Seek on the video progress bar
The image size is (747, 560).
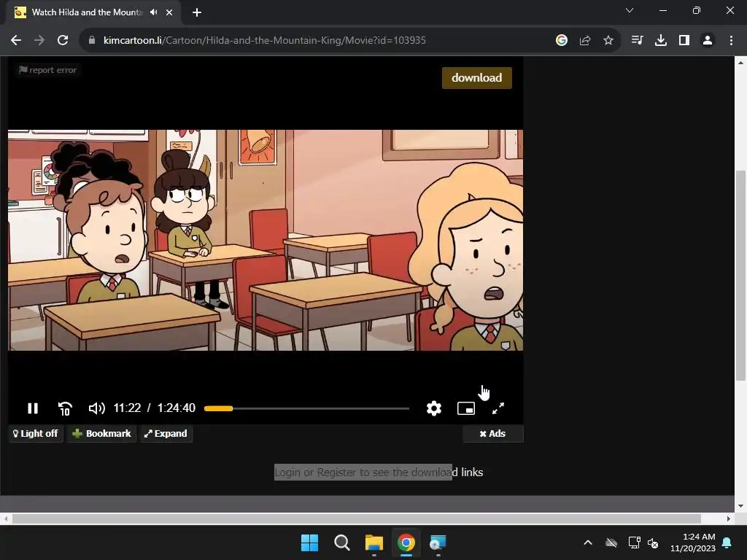tap(306, 408)
